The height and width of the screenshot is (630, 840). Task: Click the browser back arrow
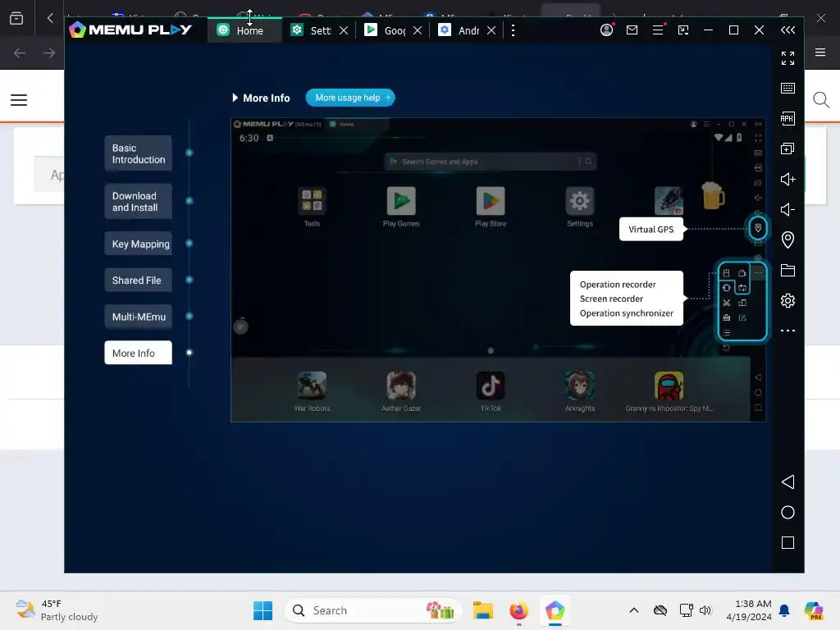click(x=20, y=52)
